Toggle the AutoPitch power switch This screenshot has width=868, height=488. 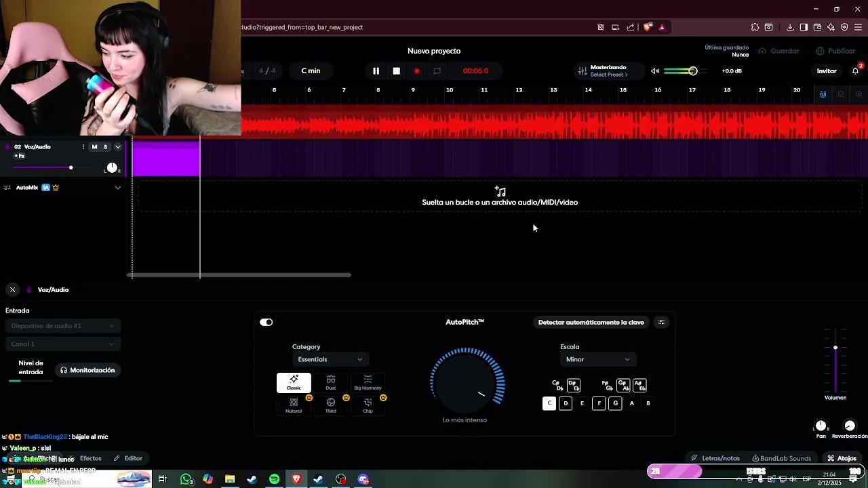pyautogui.click(x=266, y=323)
